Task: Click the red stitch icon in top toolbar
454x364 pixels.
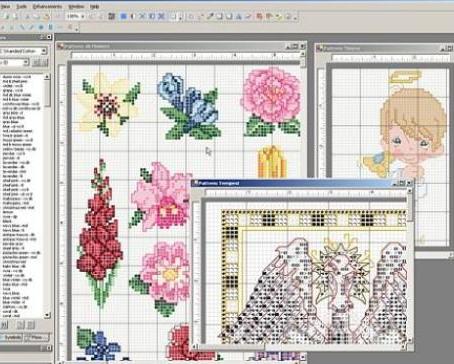Action: coord(259,16)
